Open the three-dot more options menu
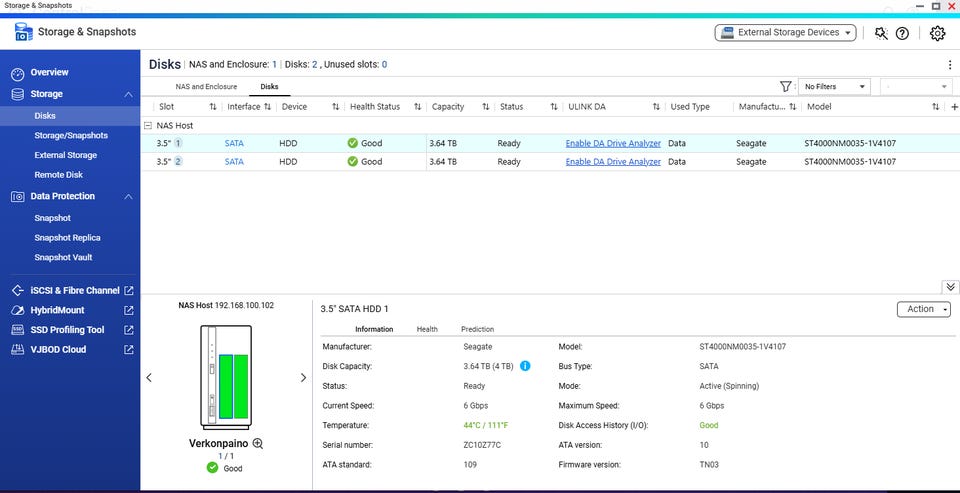960x493 pixels. click(x=950, y=65)
